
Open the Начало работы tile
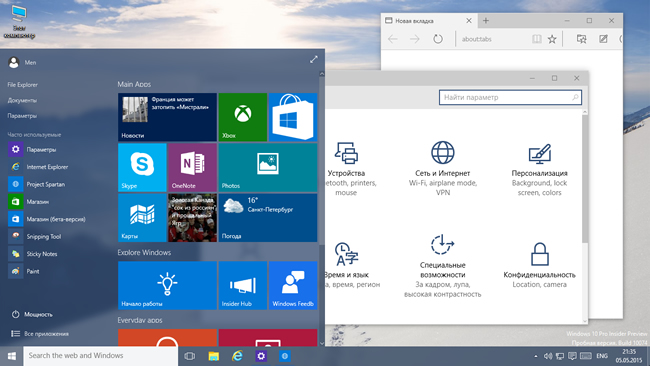click(x=167, y=285)
